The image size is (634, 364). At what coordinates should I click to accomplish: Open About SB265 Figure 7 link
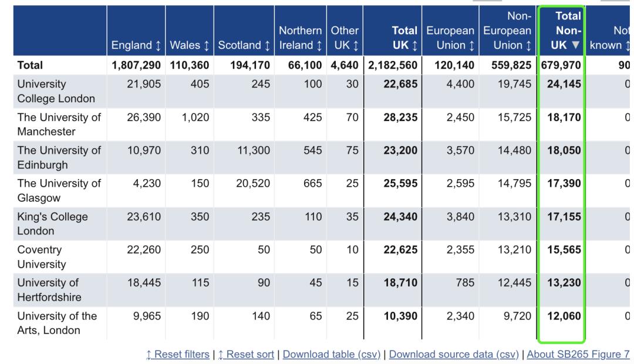(578, 354)
